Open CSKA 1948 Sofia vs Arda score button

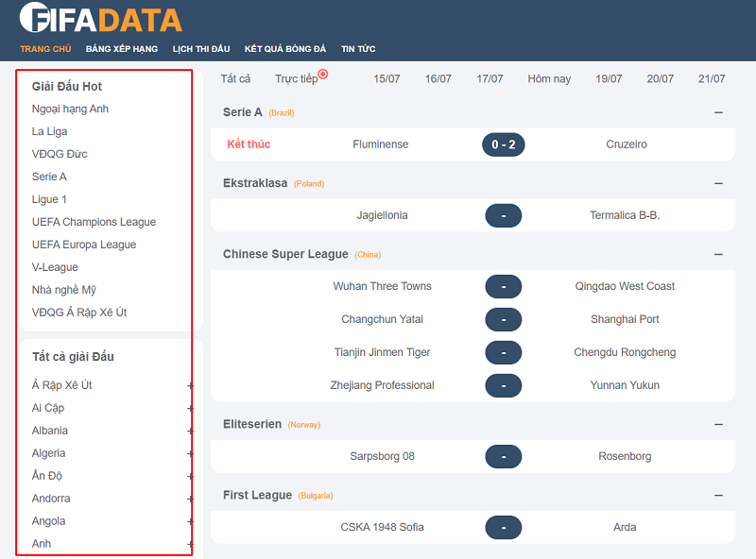(x=504, y=527)
